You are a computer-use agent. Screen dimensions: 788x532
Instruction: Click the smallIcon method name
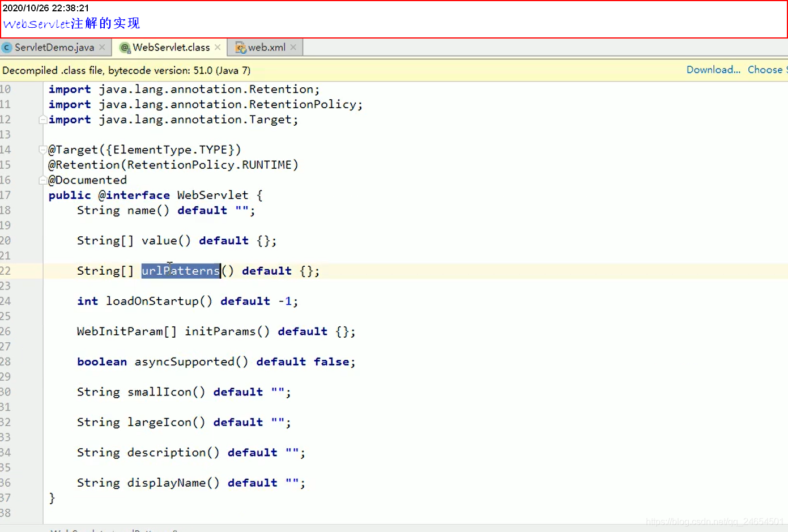[x=160, y=392]
